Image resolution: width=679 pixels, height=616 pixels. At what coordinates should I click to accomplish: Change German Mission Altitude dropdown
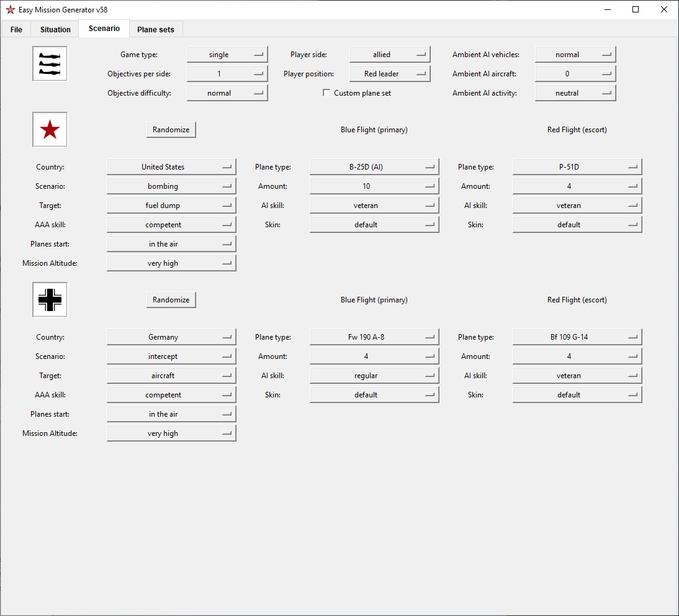(171, 433)
